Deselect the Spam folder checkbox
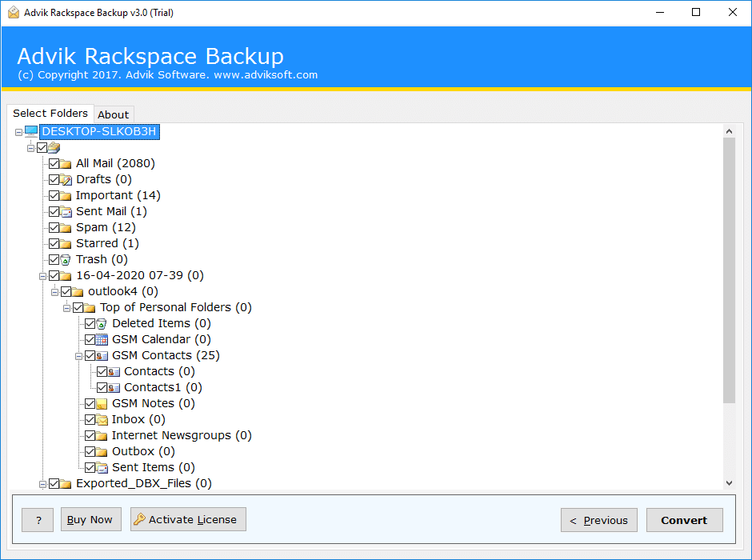The width and height of the screenshot is (752, 560). tap(54, 227)
